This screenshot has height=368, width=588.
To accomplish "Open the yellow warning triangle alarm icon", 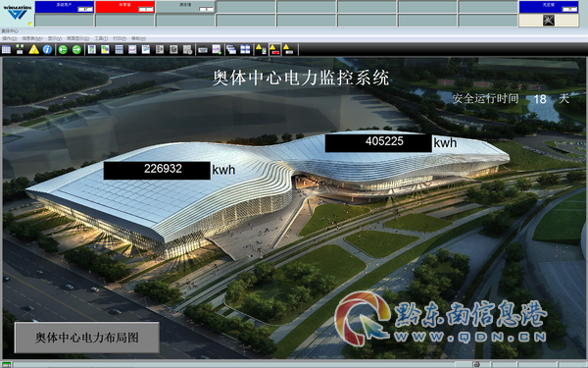I will (x=33, y=50).
